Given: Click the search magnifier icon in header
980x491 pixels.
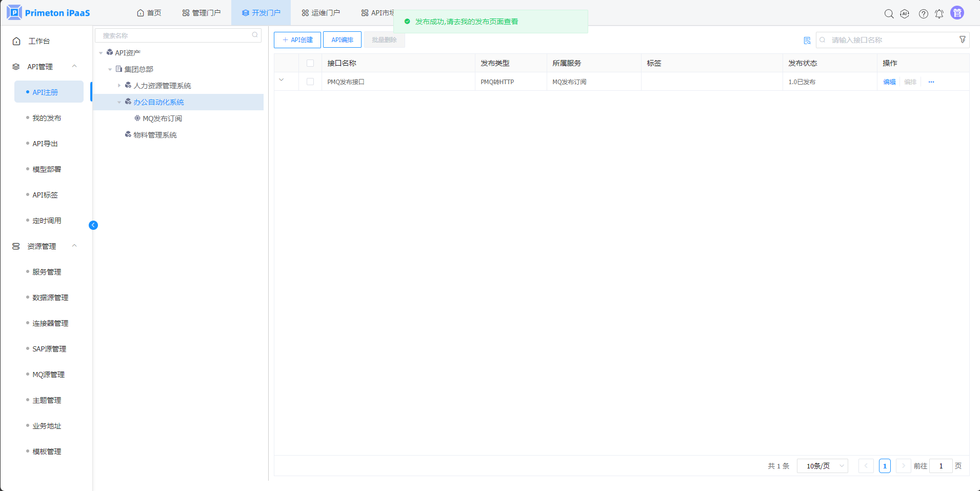Looking at the screenshot, I should pyautogui.click(x=889, y=14).
